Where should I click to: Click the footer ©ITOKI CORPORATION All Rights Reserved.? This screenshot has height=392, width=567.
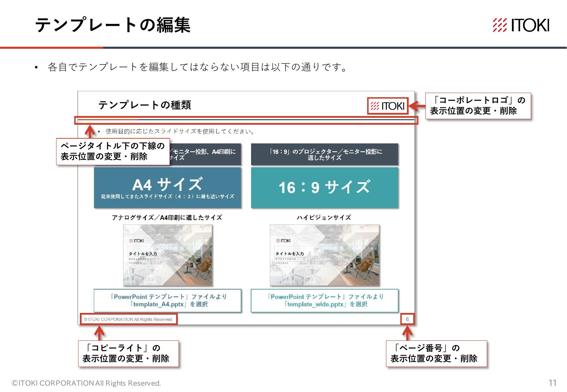(86, 383)
